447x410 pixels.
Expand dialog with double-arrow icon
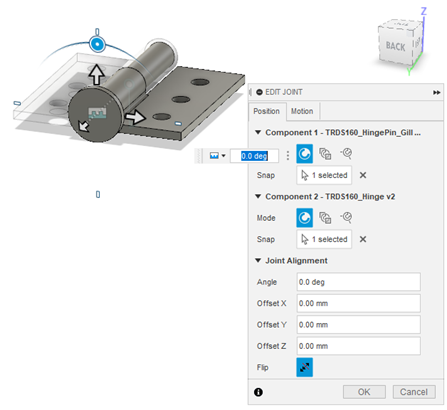pyautogui.click(x=436, y=92)
